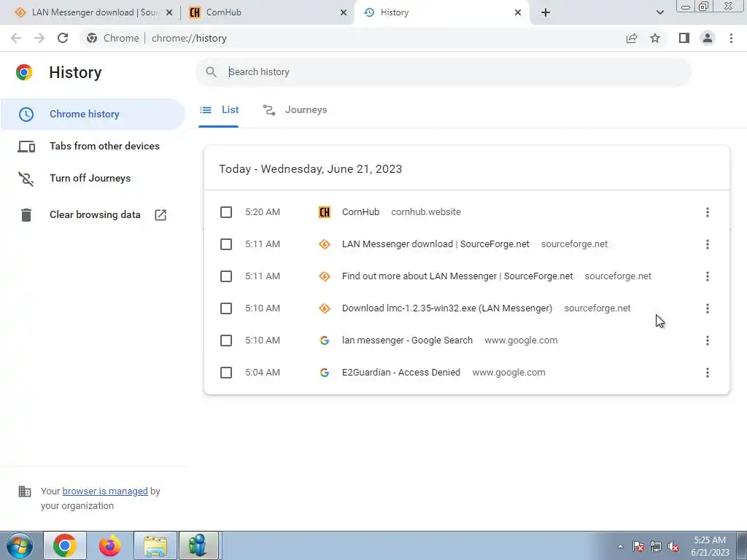Switch to the List tab
Screen dimensions: 747x560
(219, 110)
